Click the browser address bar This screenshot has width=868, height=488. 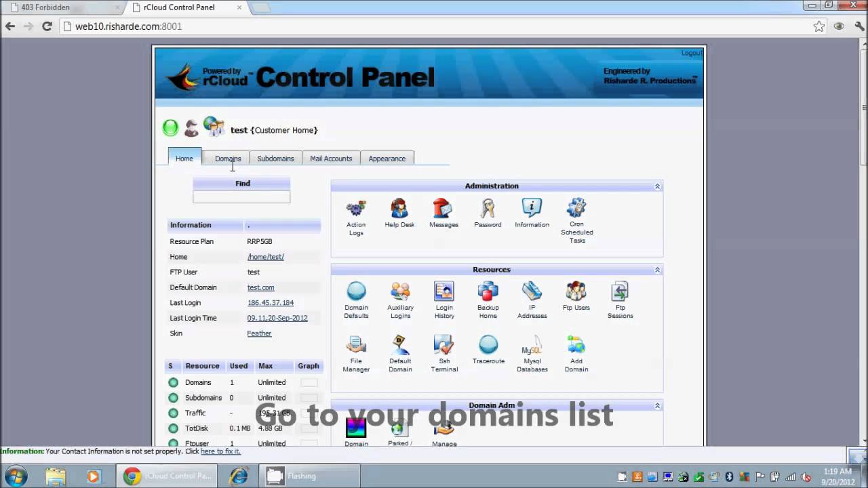434,26
